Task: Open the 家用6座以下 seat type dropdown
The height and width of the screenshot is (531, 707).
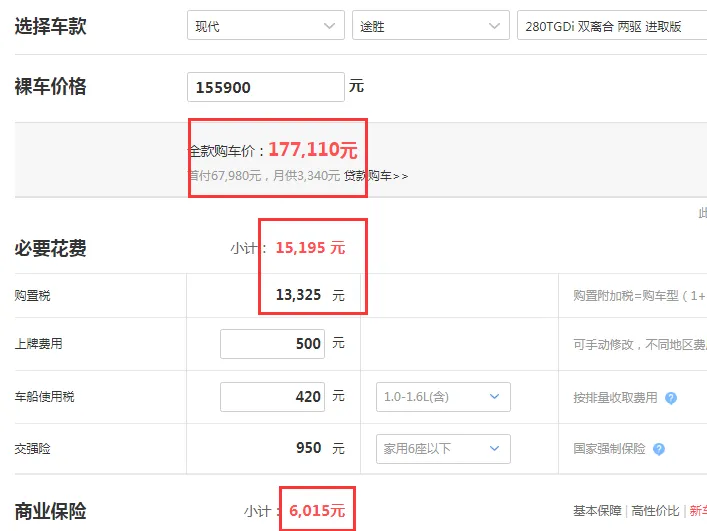Action: tap(443, 449)
